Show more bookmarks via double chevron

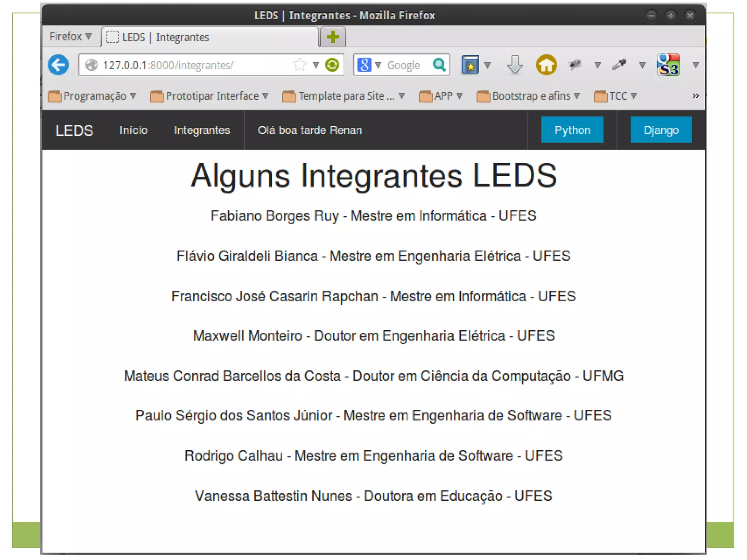coord(695,96)
